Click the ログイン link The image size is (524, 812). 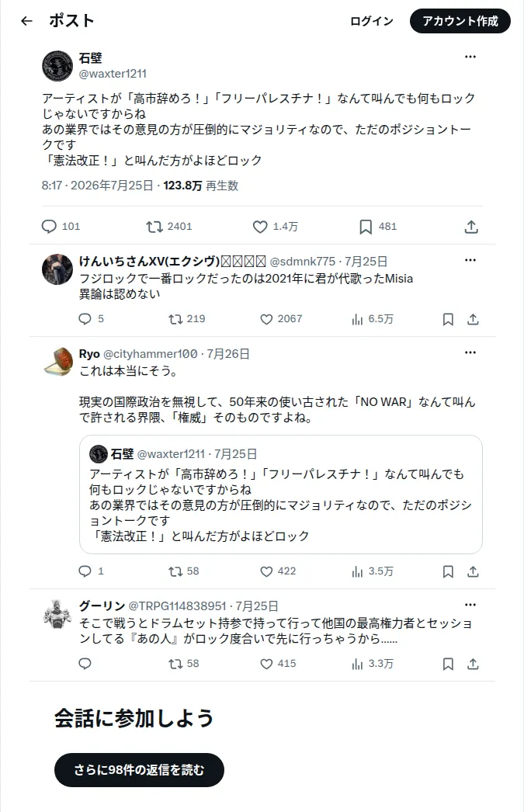(x=372, y=21)
